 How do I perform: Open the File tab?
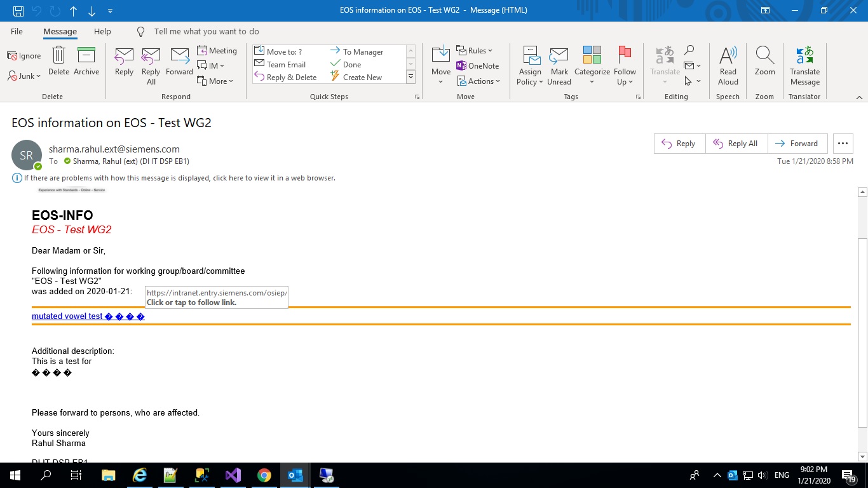click(x=17, y=31)
